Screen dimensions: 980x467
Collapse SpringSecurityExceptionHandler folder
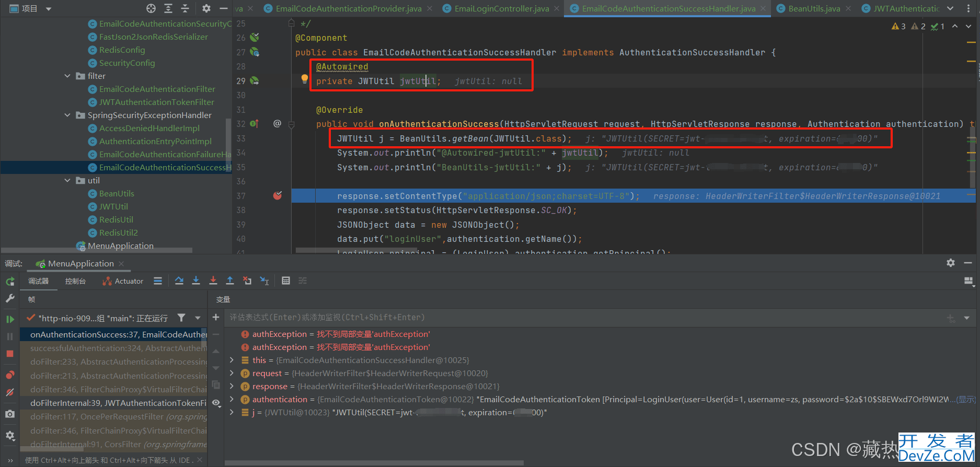[x=67, y=115]
